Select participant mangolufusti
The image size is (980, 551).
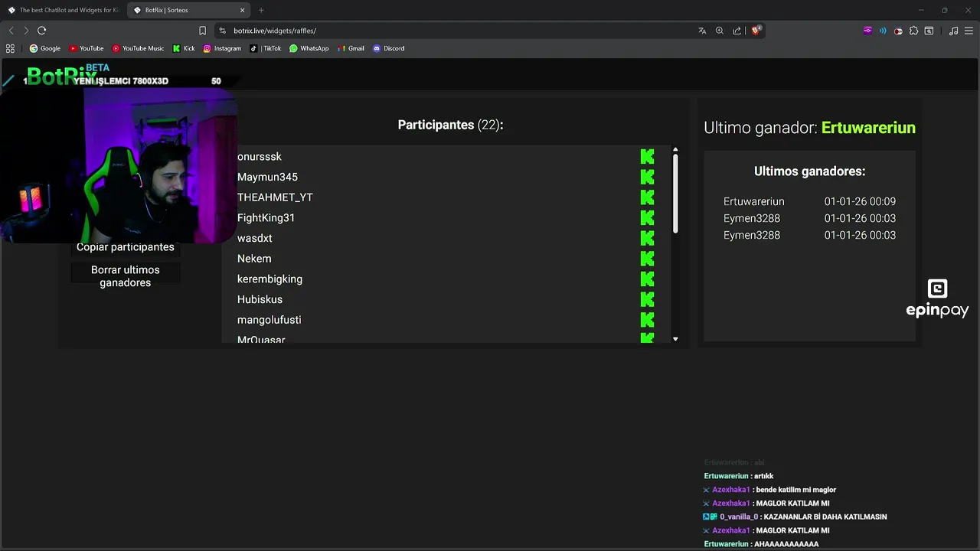click(269, 320)
